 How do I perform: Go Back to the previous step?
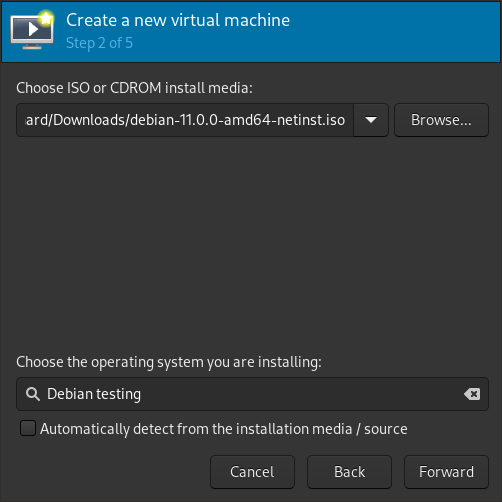click(349, 472)
